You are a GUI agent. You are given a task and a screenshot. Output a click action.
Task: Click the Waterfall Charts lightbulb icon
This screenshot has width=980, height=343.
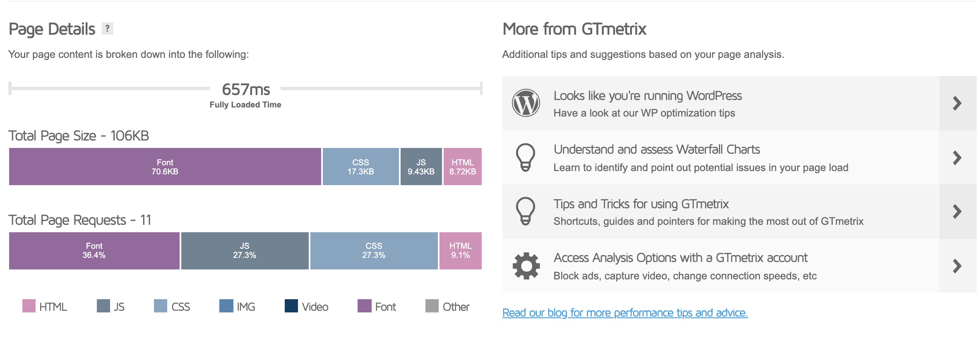coord(526,157)
